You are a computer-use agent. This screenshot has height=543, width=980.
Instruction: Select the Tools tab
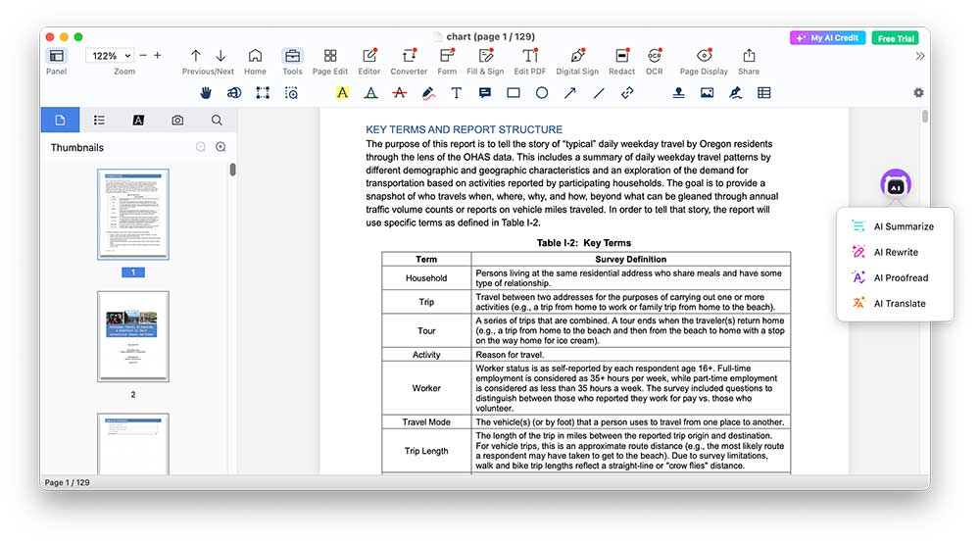tap(292, 61)
